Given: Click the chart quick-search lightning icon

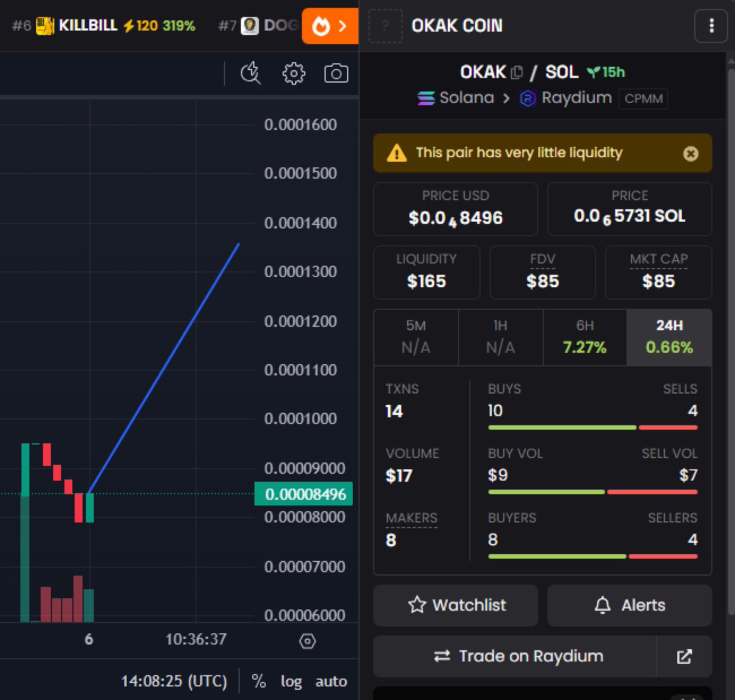Looking at the screenshot, I should click(x=251, y=73).
